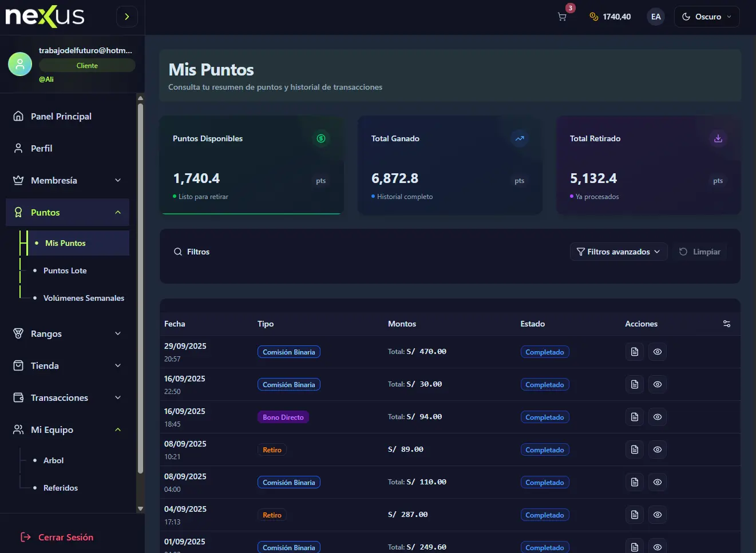This screenshot has width=756, height=553.
Task: Click the search icon next to Filtros
Action: pos(178,251)
